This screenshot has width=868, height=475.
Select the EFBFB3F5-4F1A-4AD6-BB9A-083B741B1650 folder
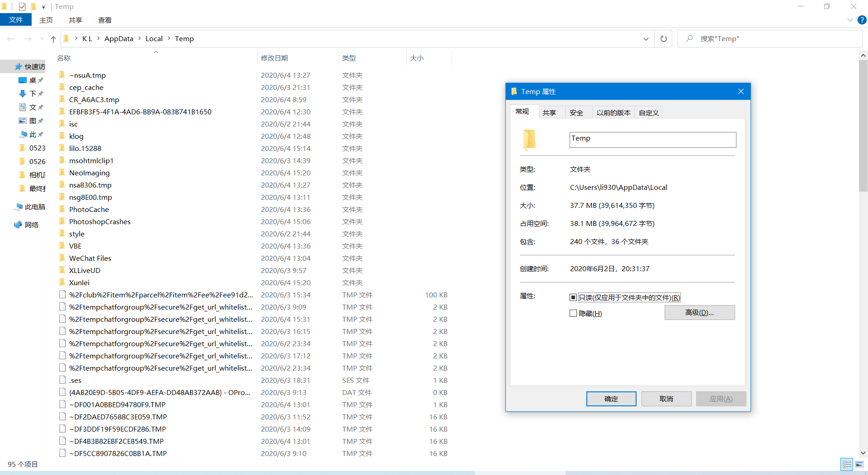[253, 112]
